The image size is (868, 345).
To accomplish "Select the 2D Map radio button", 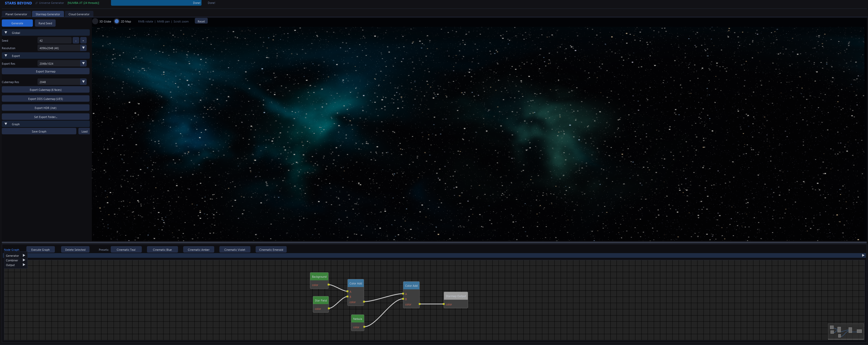I will tap(117, 21).
